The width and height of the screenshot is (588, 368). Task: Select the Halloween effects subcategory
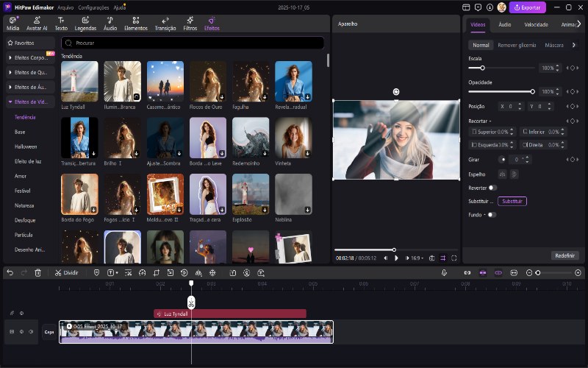tap(26, 146)
